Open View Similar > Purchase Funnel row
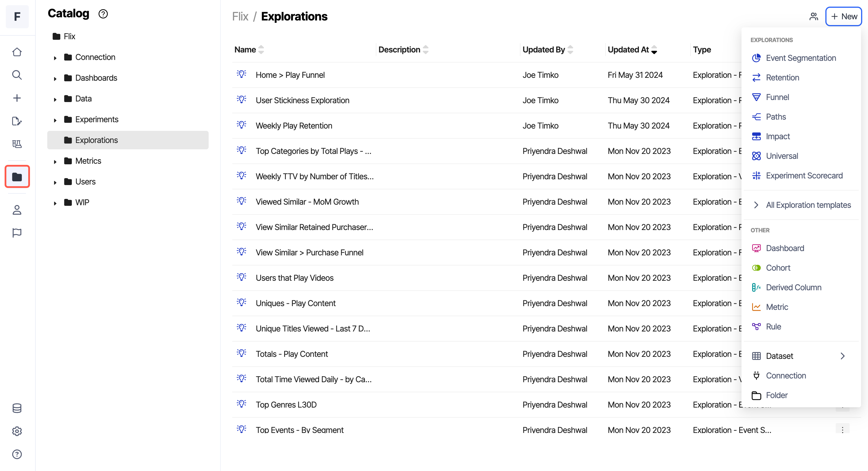The image size is (868, 471). pos(309,253)
